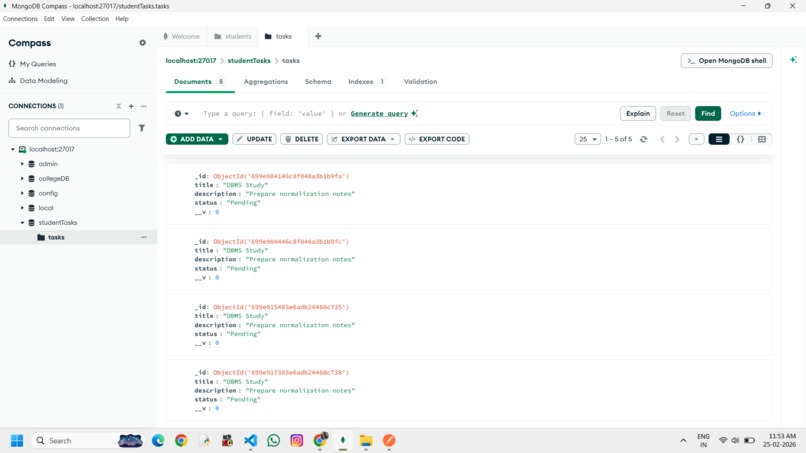Click the UPDATE button
806x453 pixels.
254,139
